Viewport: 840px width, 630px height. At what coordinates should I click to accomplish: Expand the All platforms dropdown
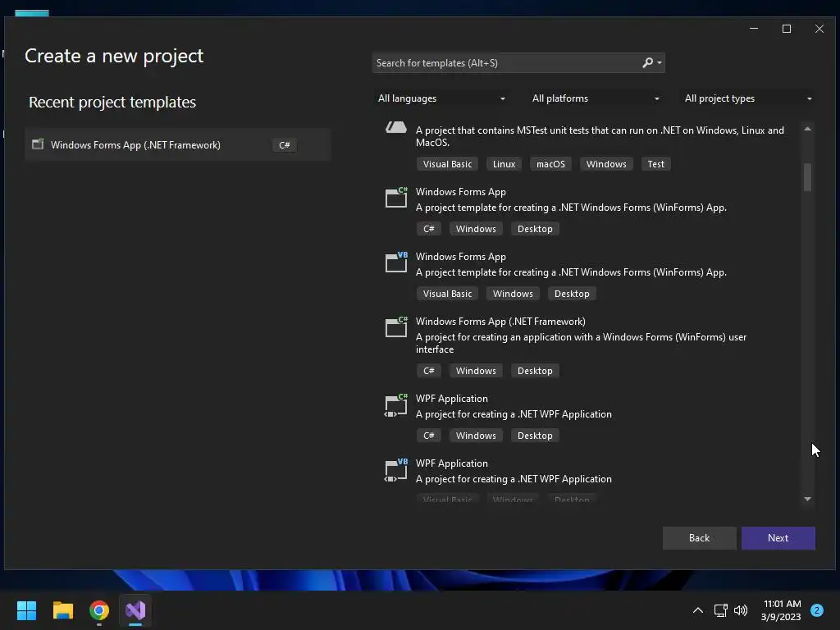click(596, 98)
